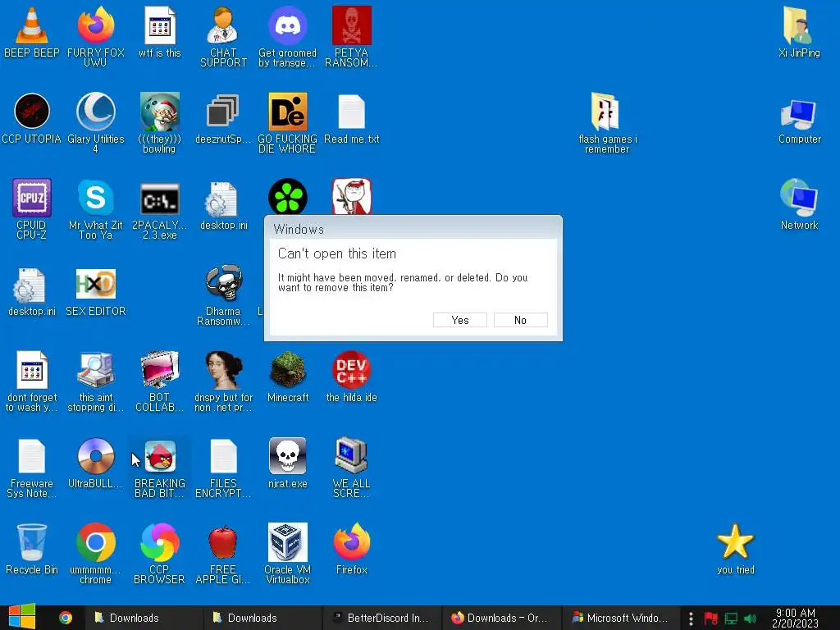Click No in the Windows dialog
The height and width of the screenshot is (630, 840).
click(x=520, y=320)
